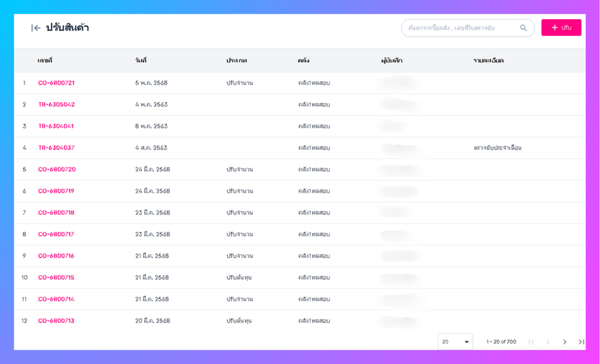This screenshot has width=600, height=364.
Task: Click the search magnifier icon
Action: [x=523, y=28]
